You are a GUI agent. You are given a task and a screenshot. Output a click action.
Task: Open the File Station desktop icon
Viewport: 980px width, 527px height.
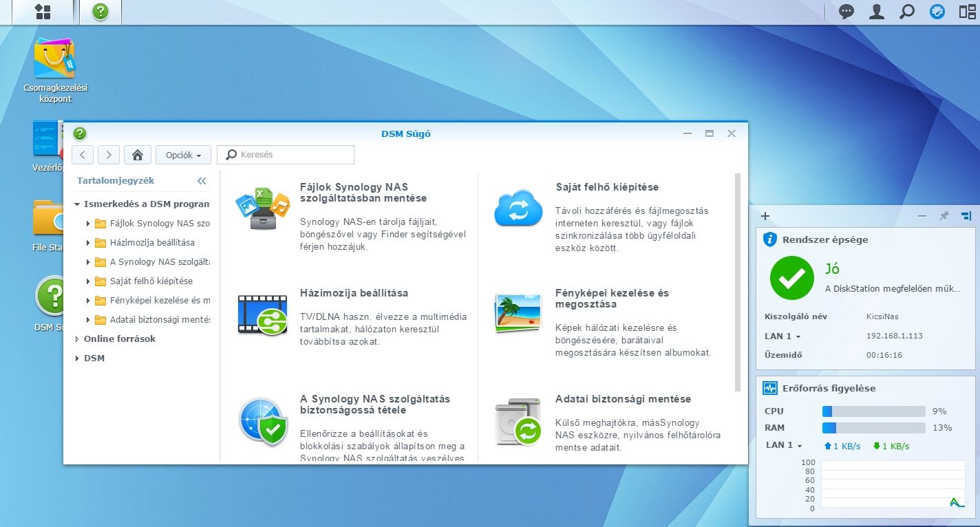tap(47, 226)
